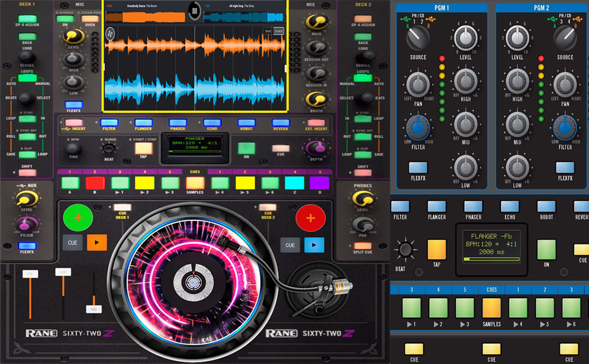Click the orange SAMPLES pad in the enlarged cue strip

pyautogui.click(x=492, y=308)
